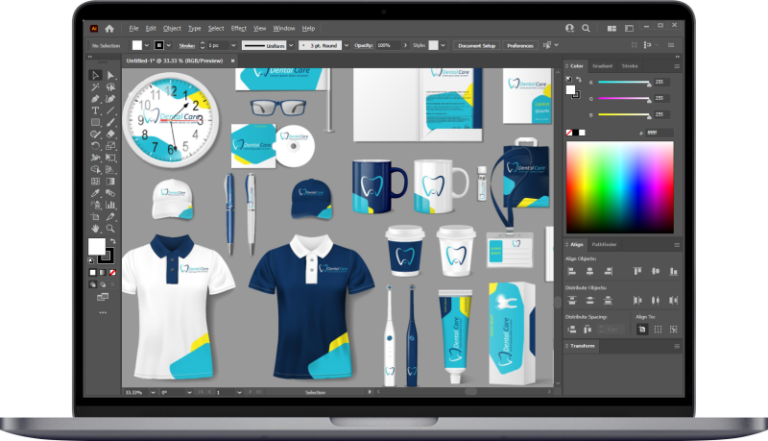Image resolution: width=768 pixels, height=441 pixels.
Task: Toggle Align To Artboard option
Action: pos(642,329)
